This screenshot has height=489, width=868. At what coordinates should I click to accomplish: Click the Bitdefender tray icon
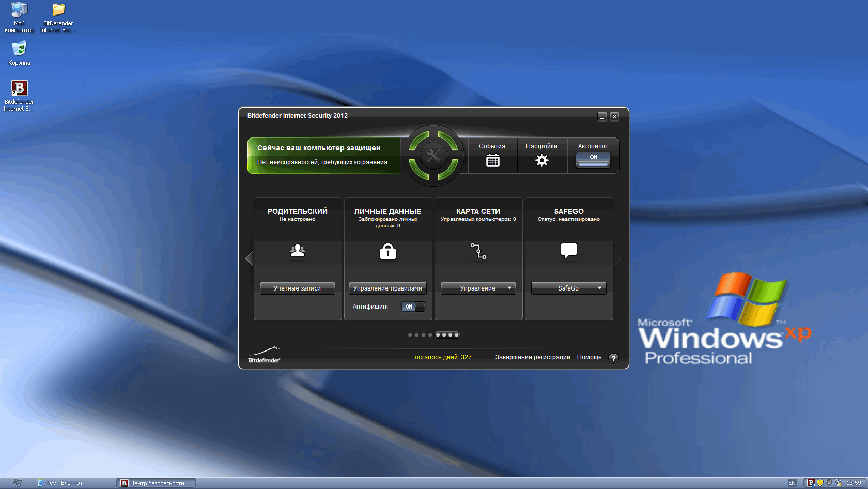point(811,483)
